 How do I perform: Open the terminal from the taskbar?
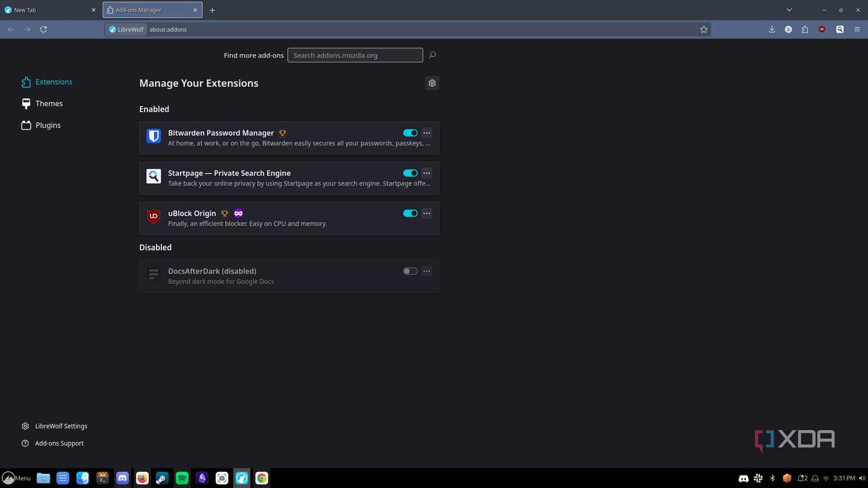pos(103,478)
